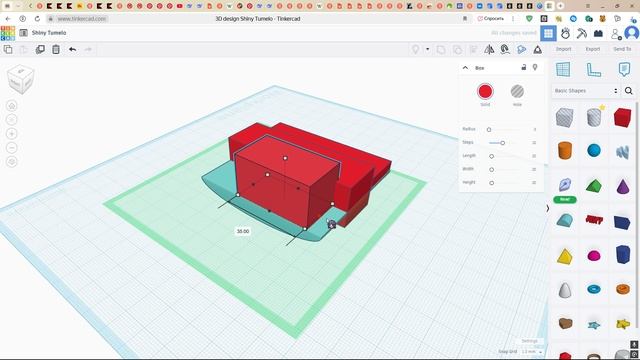Switch to orthographic view
The width and height of the screenshot is (640, 360).
click(12, 162)
